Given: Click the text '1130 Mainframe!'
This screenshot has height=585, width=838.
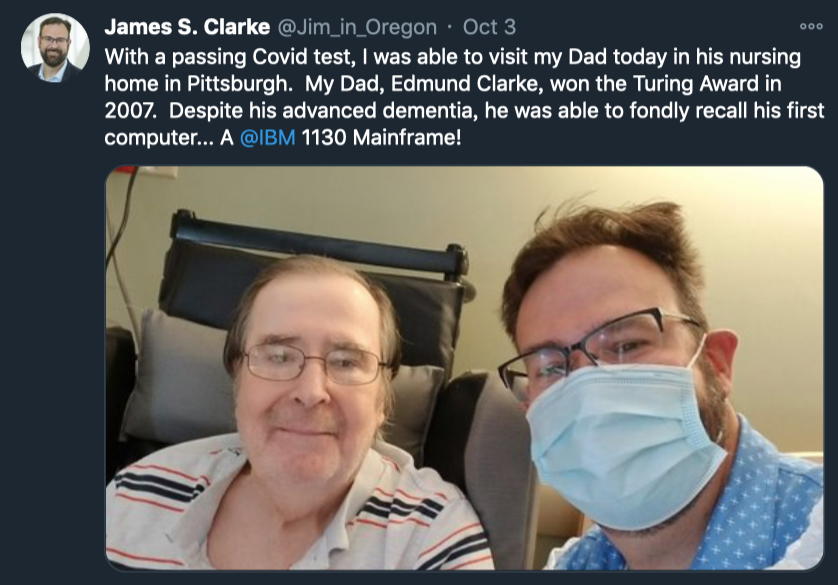Looking at the screenshot, I should (381, 138).
